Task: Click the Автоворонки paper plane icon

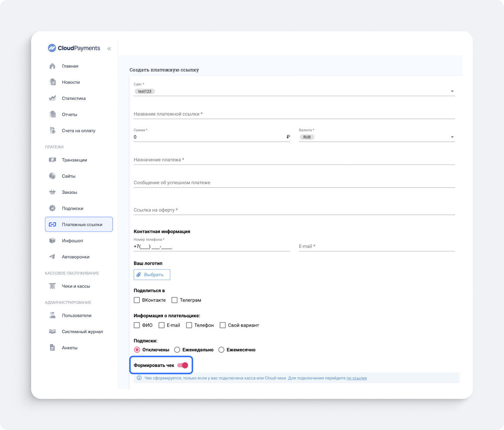Action: coord(52,257)
